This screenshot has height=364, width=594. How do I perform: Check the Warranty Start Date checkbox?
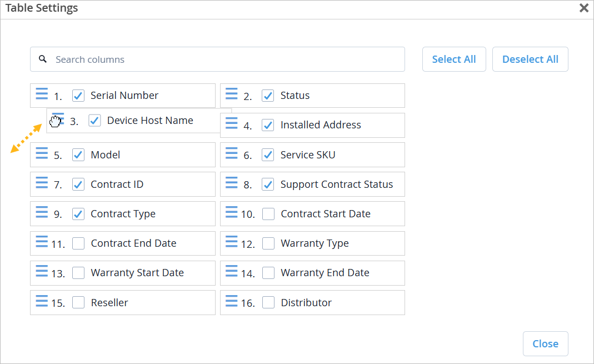[78, 273]
